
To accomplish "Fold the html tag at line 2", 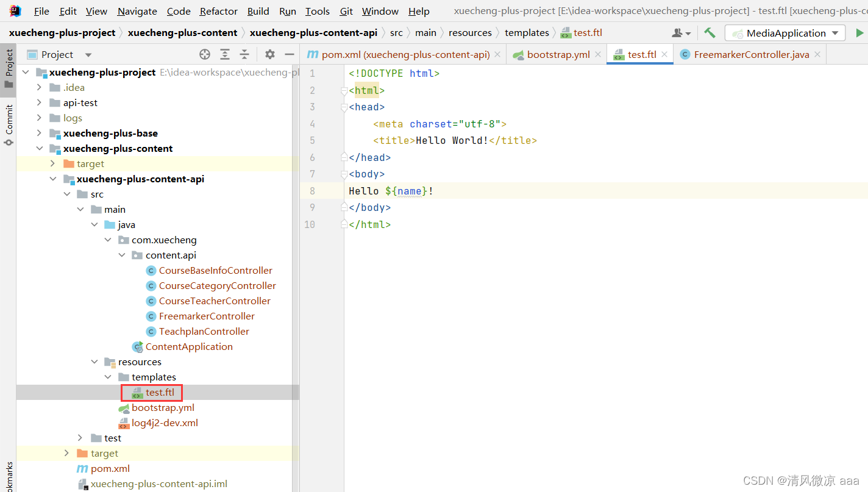I will (x=344, y=91).
